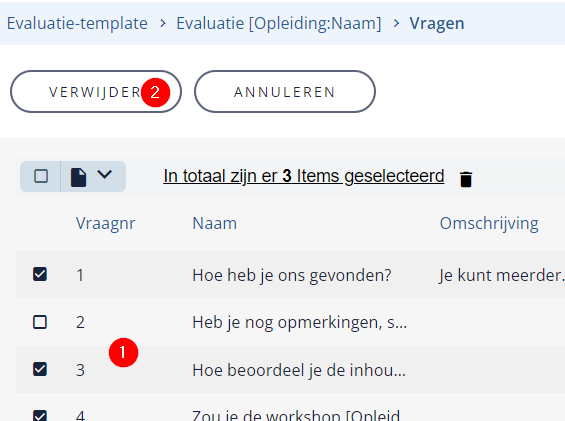Image resolution: width=565 pixels, height=421 pixels.
Task: Click the trash can delete icon
Action: click(x=466, y=179)
